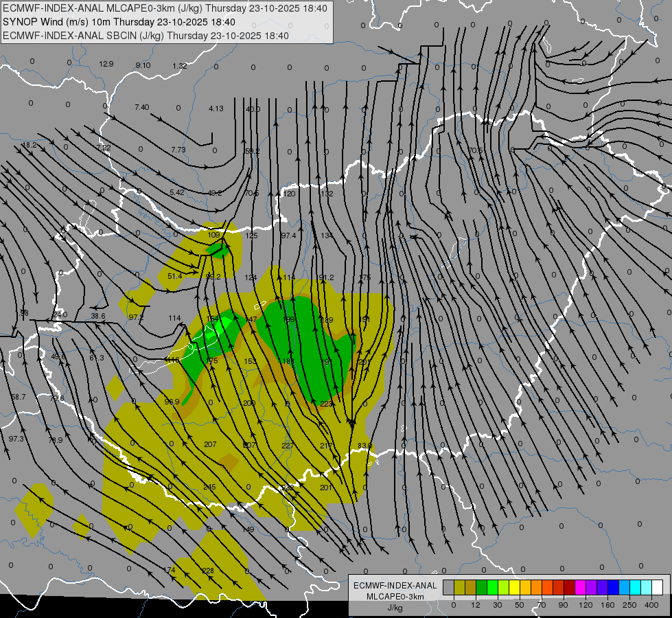
Task: Click the yellow legend swatch
Action: tap(515, 587)
